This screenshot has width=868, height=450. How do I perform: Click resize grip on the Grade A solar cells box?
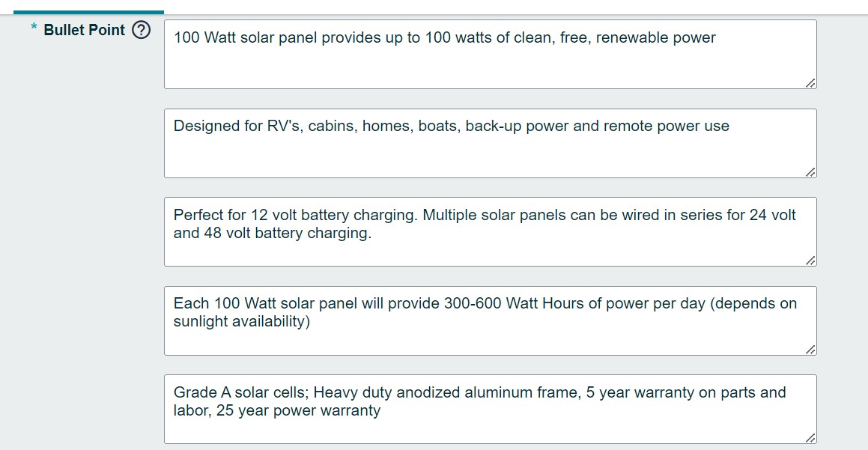pyautogui.click(x=810, y=438)
